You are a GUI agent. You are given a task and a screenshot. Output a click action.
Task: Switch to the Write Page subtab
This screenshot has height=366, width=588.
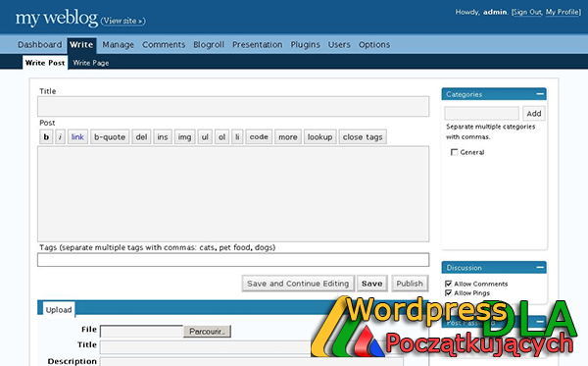point(91,63)
